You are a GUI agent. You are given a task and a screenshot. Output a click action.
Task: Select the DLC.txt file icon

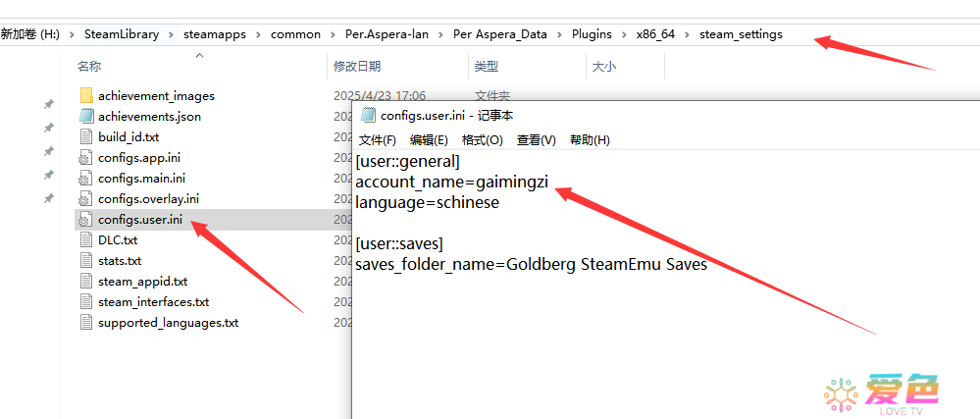coord(86,240)
